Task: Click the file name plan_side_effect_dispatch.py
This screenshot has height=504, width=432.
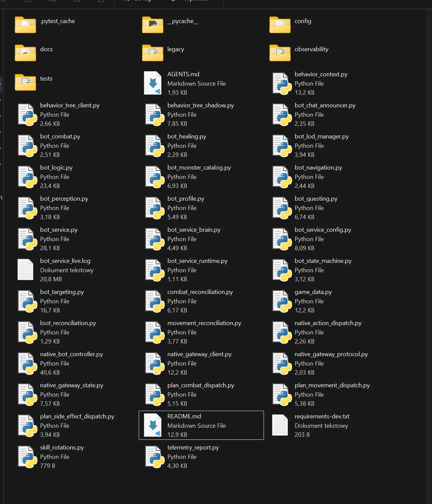Action: (x=77, y=416)
